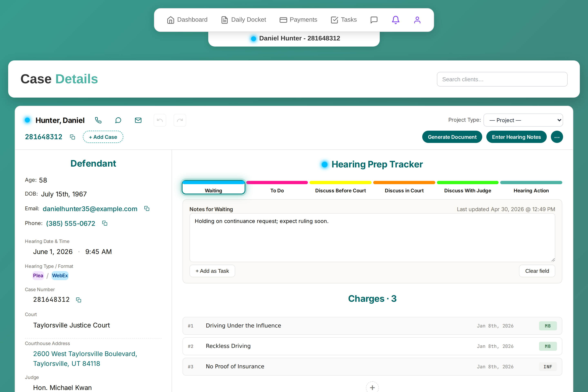
Task: Click MB badge on Driving Under the Influence row
Action: tap(548, 326)
